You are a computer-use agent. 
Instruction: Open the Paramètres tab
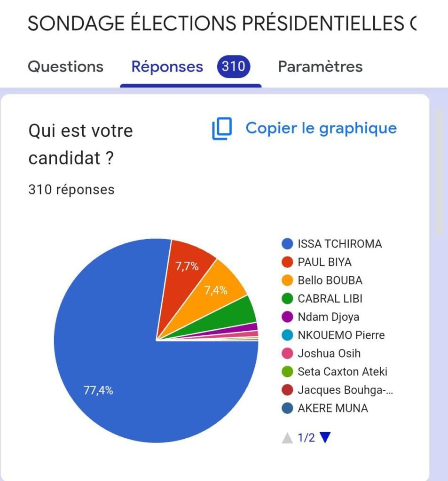[320, 67]
